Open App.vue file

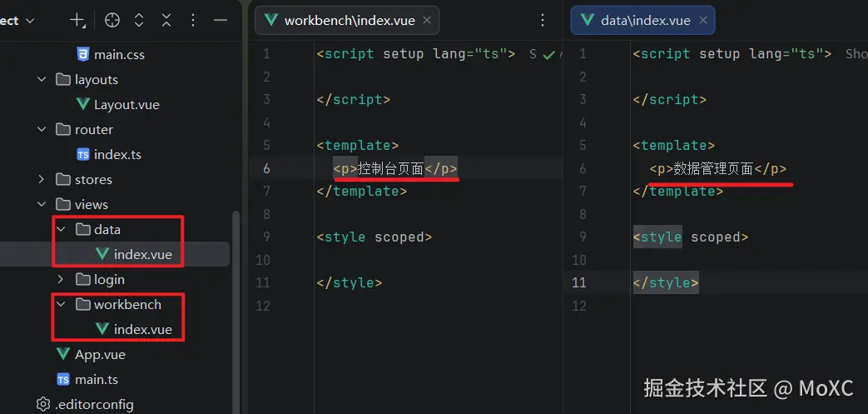tap(100, 355)
